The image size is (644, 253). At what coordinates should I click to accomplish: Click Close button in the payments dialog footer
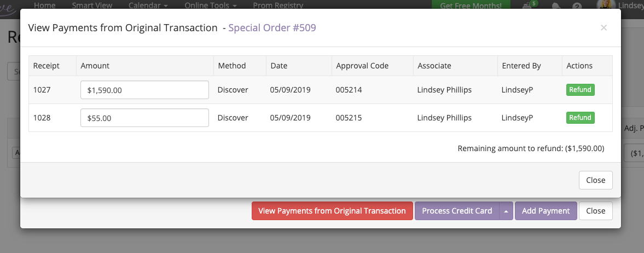click(x=595, y=180)
